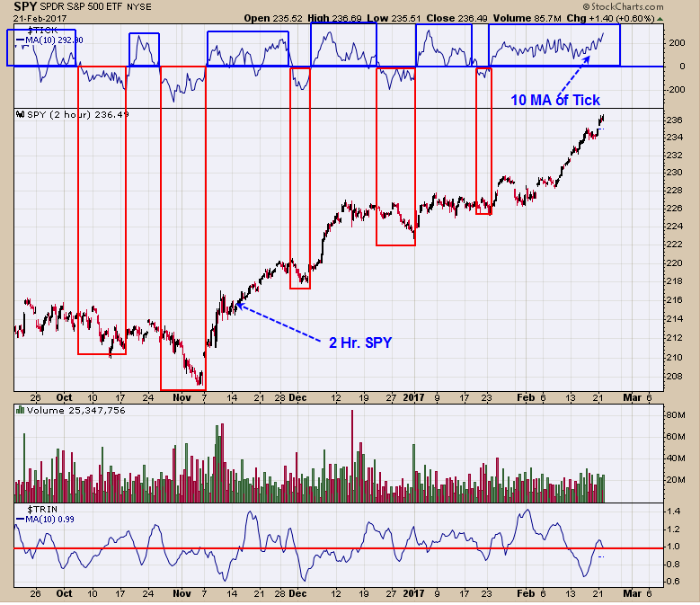
Task: Click Nov on the price panel date axis
Action: [x=182, y=397]
